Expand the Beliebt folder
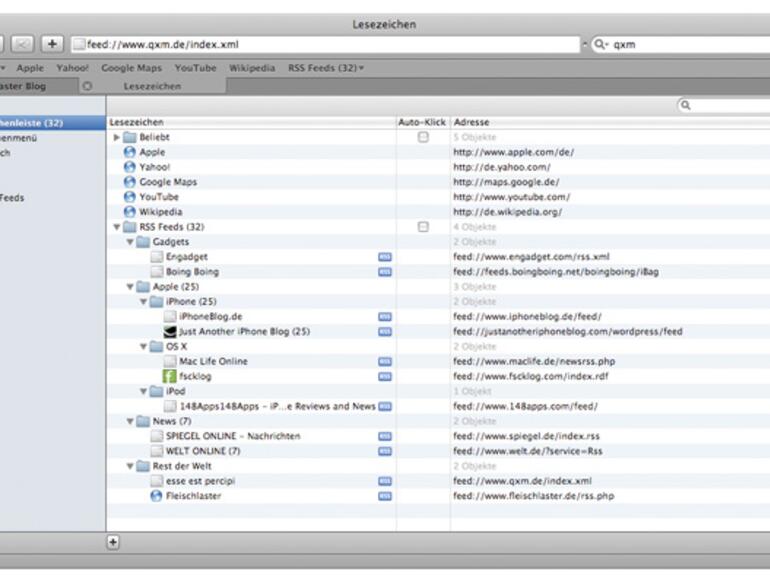This screenshot has height=578, width=770. click(117, 137)
